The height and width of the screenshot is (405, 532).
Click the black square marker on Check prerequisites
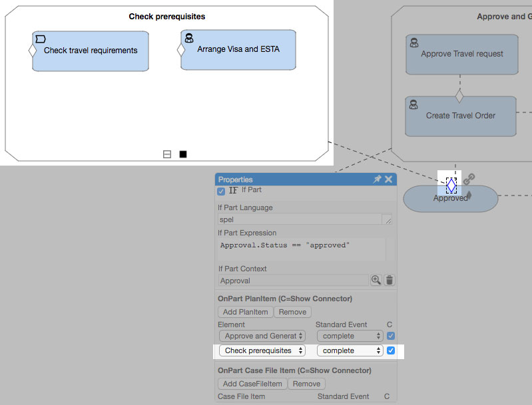183,154
